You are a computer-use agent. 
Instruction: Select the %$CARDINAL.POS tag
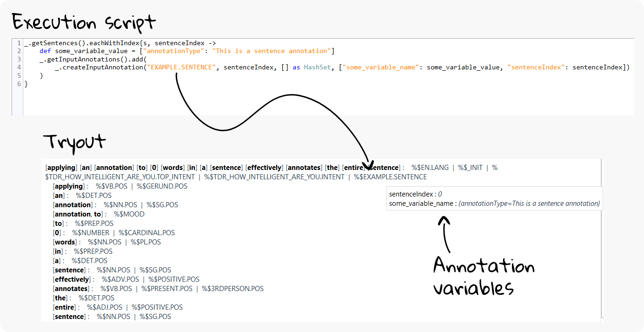(146, 233)
